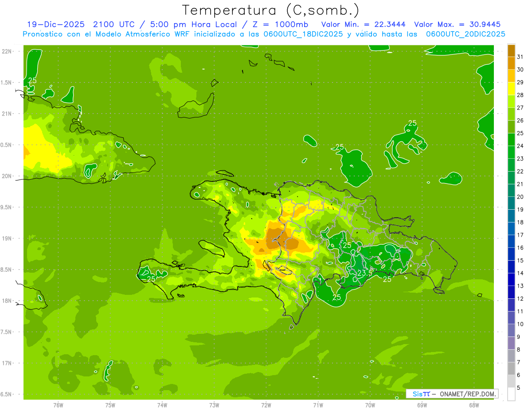Click the legend value '9'
This screenshot has width=532, height=411.
(x=519, y=337)
